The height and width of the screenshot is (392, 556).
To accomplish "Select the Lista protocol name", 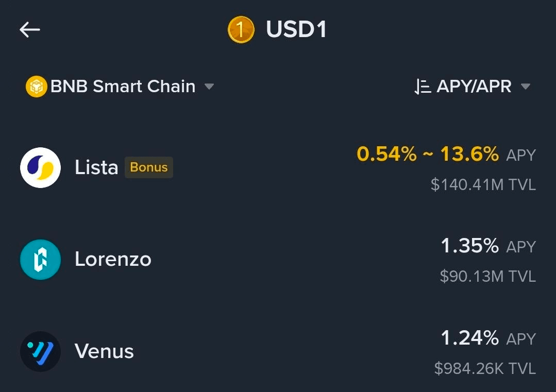I will [x=96, y=167].
